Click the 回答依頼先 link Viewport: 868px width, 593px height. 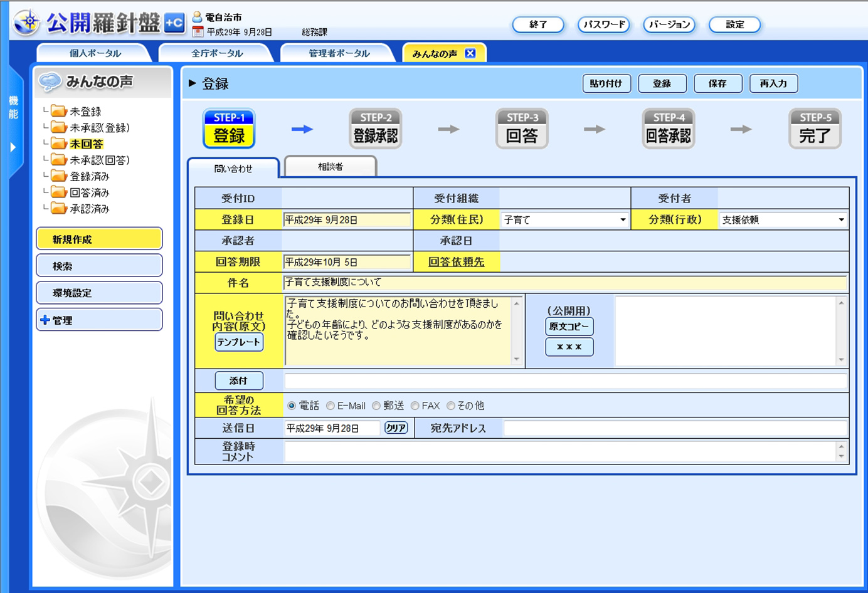(457, 262)
